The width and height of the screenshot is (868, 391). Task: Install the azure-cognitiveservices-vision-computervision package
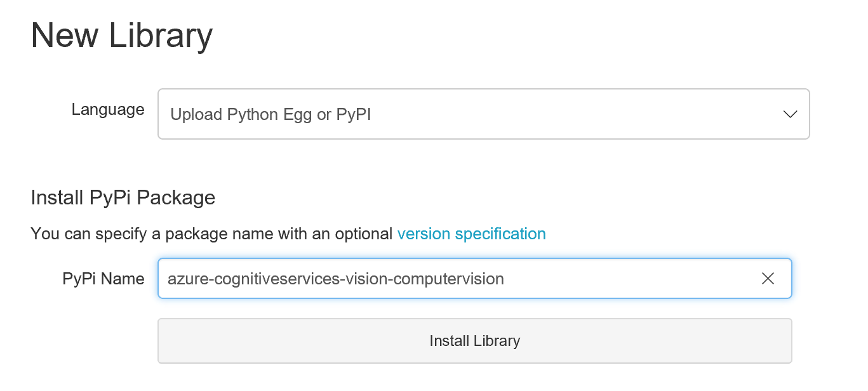pos(474,341)
